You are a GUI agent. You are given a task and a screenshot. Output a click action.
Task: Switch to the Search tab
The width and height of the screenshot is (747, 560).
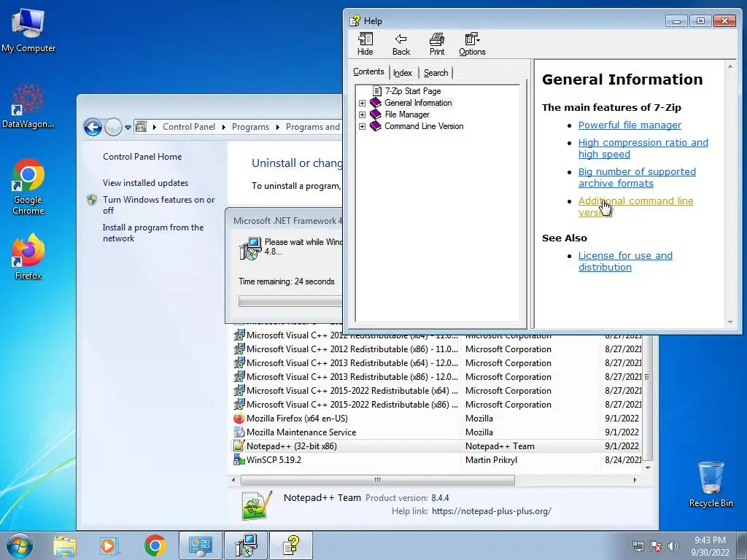(436, 73)
